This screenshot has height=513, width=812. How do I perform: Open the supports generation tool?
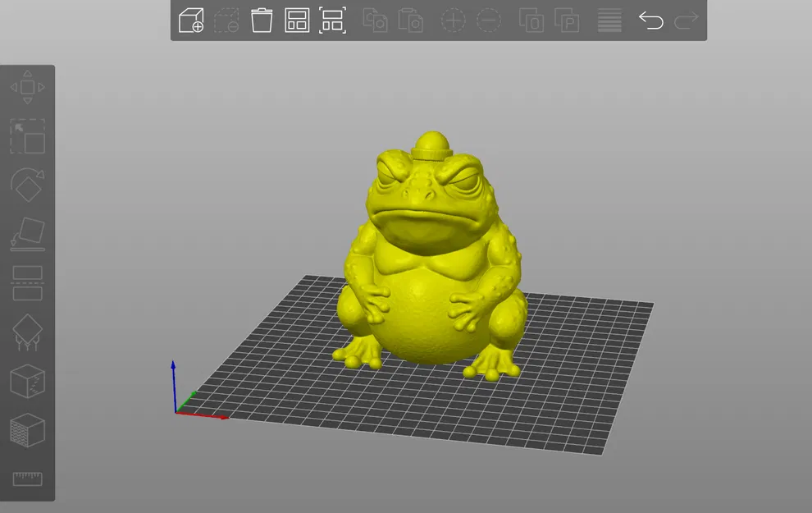[x=27, y=332]
